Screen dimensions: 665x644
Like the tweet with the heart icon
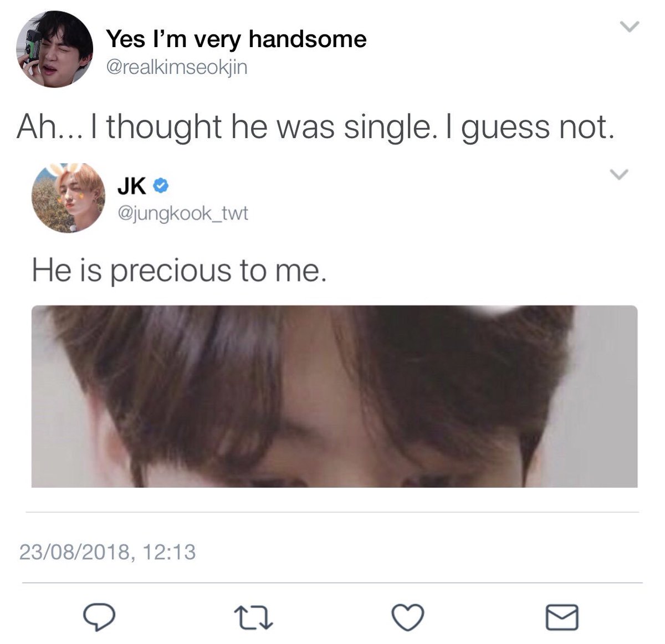pos(408,617)
